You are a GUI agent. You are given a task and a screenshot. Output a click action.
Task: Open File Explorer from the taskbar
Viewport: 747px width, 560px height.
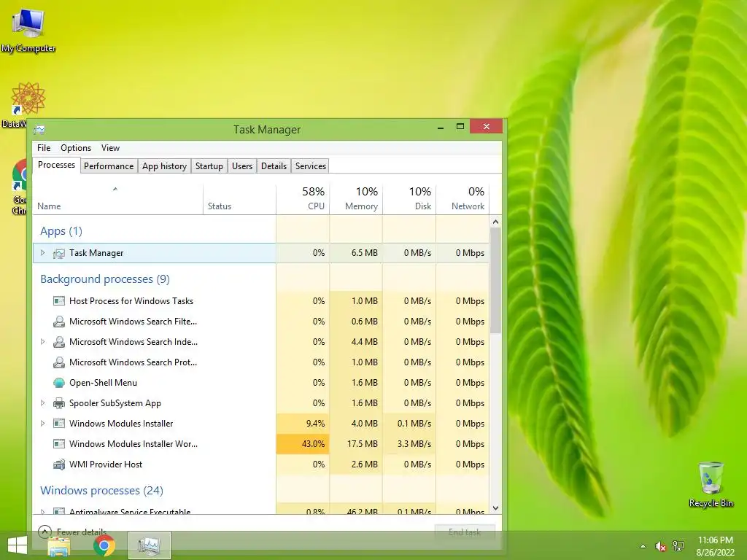[x=59, y=545]
